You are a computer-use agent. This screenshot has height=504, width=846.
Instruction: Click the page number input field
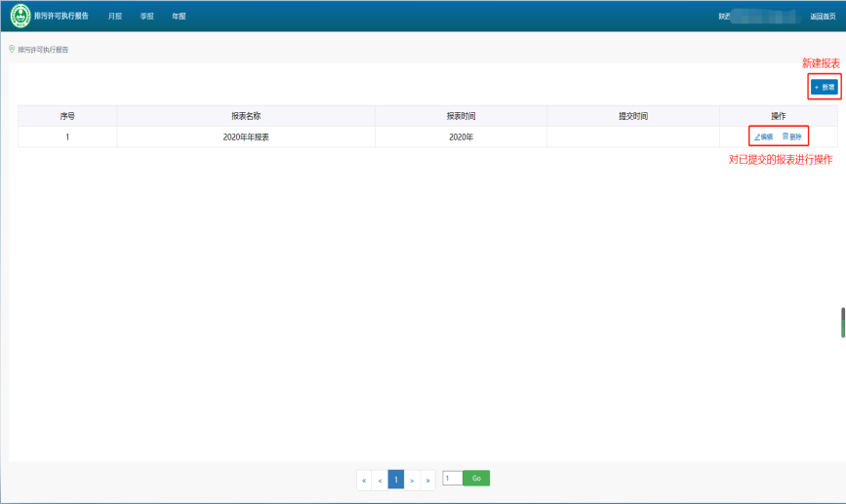coord(452,479)
